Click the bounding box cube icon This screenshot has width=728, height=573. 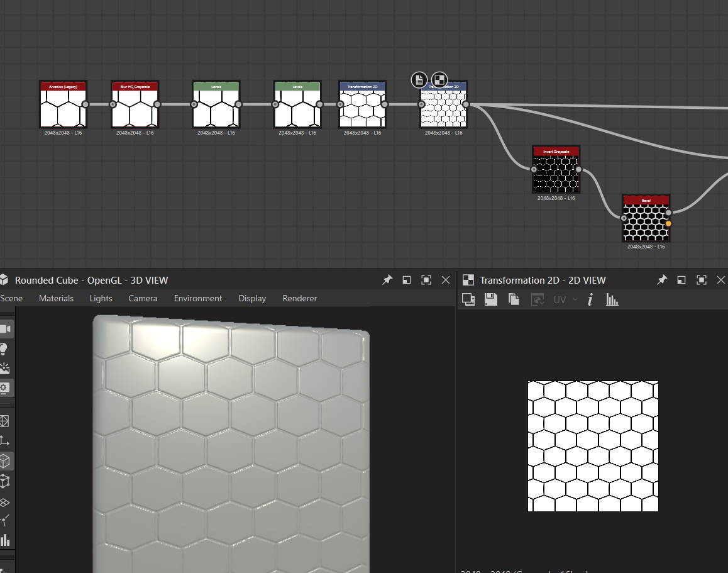[4, 481]
